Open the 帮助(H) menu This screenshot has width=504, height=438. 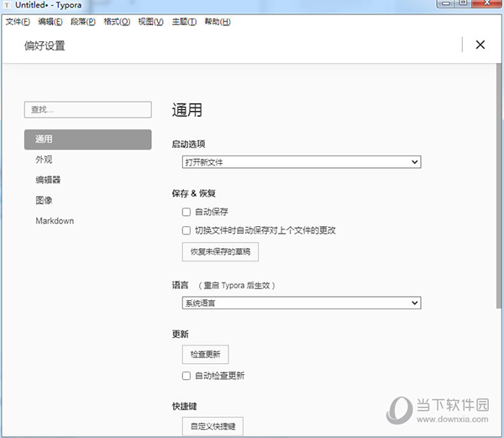218,22
